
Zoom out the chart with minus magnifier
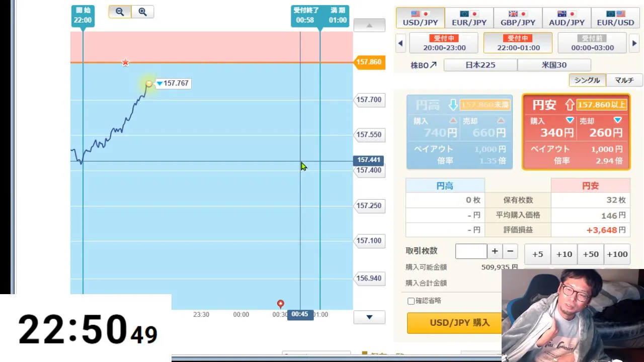click(x=120, y=12)
